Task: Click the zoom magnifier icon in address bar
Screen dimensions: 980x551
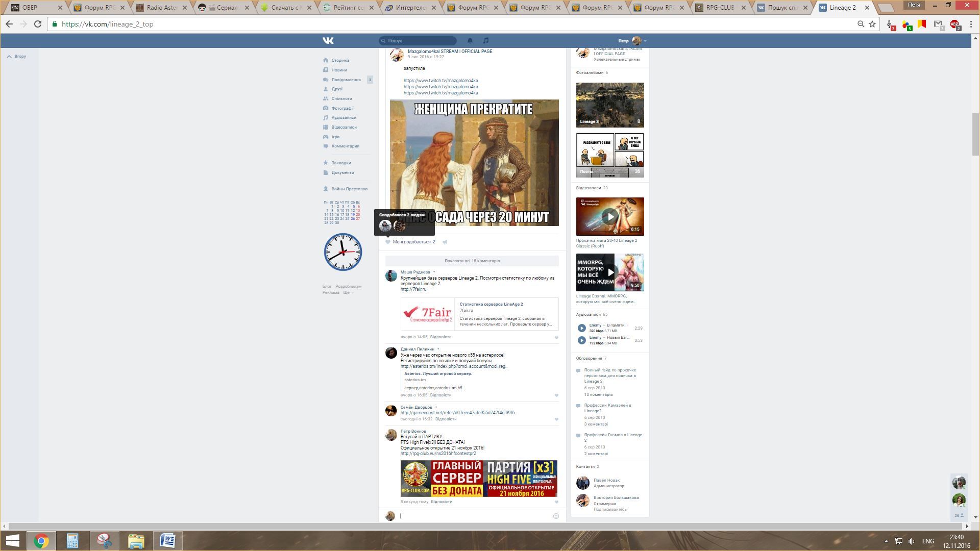Action: pos(861,24)
